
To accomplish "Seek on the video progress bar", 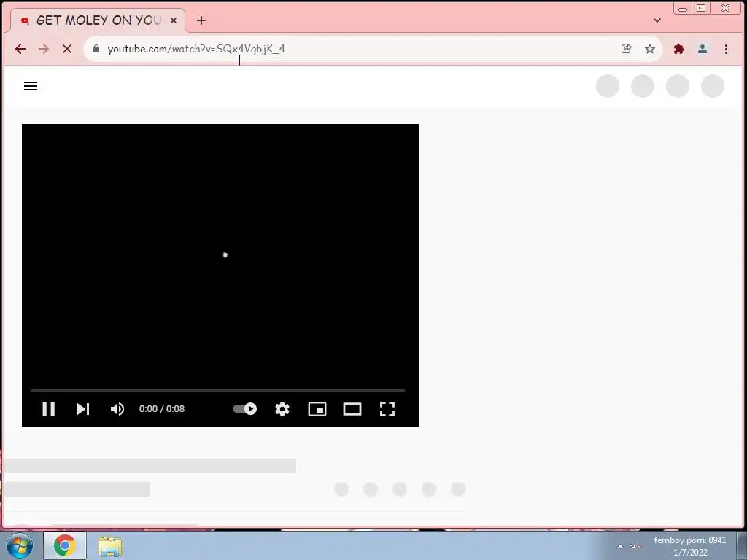I will click(217, 391).
